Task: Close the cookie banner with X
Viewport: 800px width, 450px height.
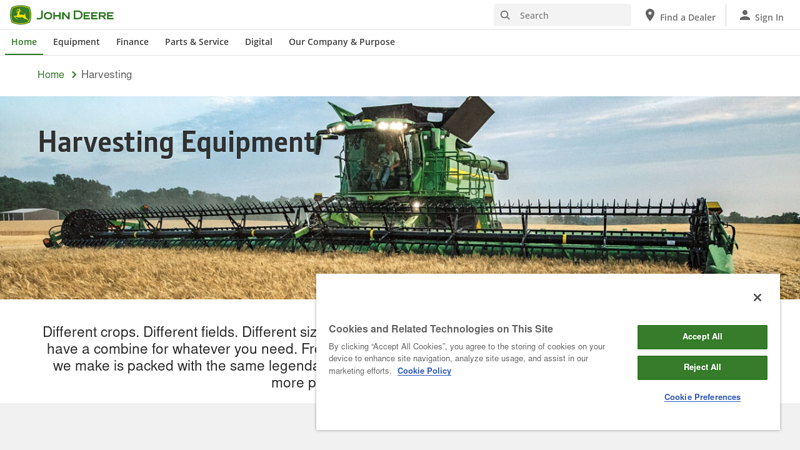Action: tap(757, 297)
